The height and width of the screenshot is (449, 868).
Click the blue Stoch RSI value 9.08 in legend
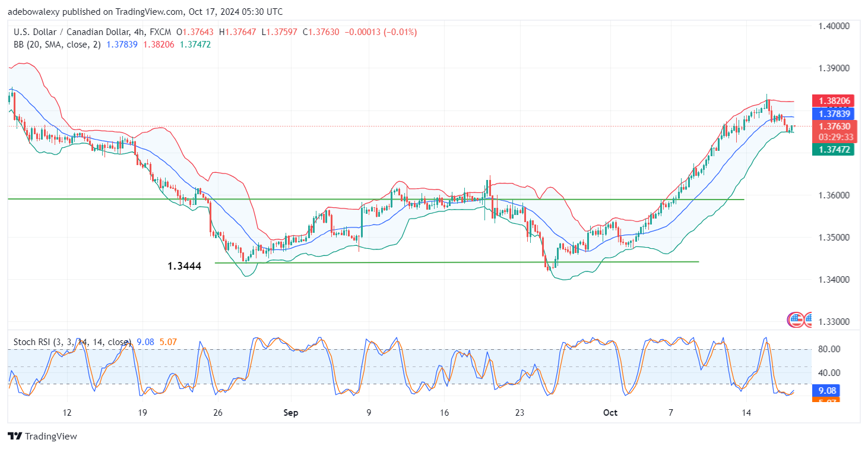pos(145,342)
